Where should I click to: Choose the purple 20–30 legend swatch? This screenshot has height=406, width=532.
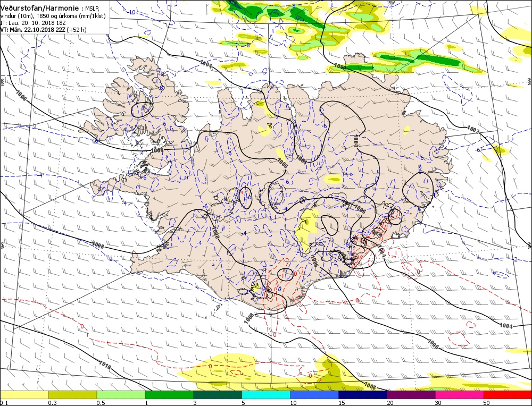click(411, 395)
